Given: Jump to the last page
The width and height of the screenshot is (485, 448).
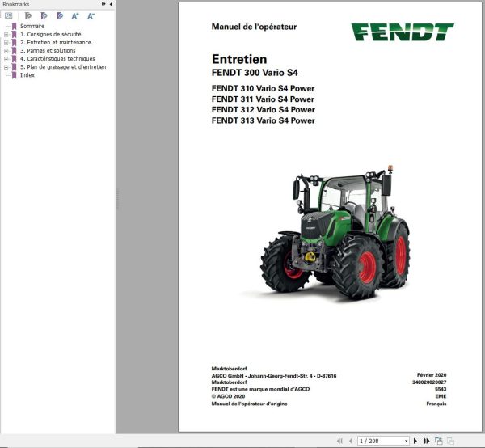Looking at the screenshot, I should click(x=427, y=441).
